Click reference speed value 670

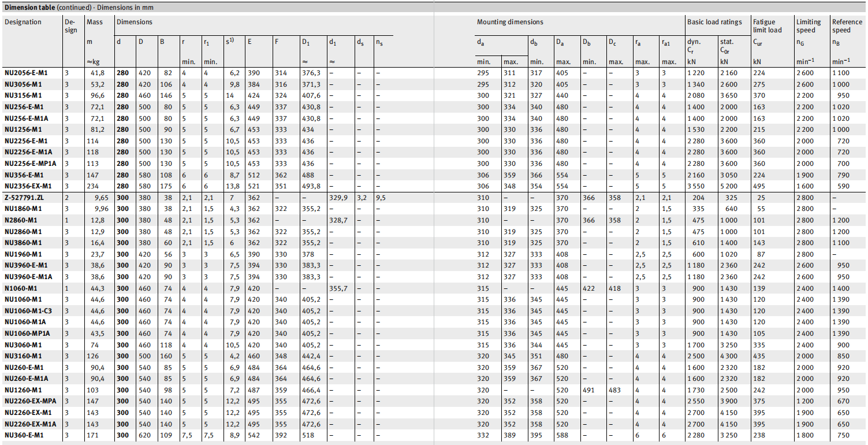click(x=843, y=401)
